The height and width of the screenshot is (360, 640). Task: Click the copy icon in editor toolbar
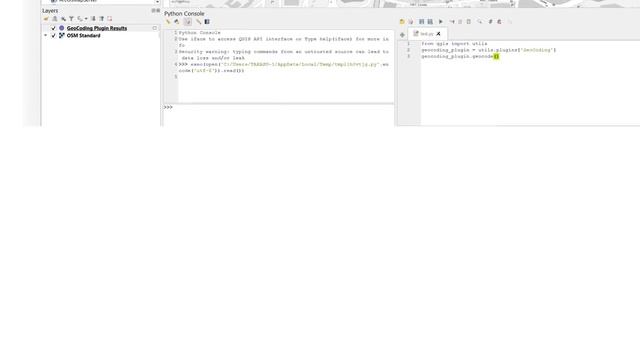[460, 22]
